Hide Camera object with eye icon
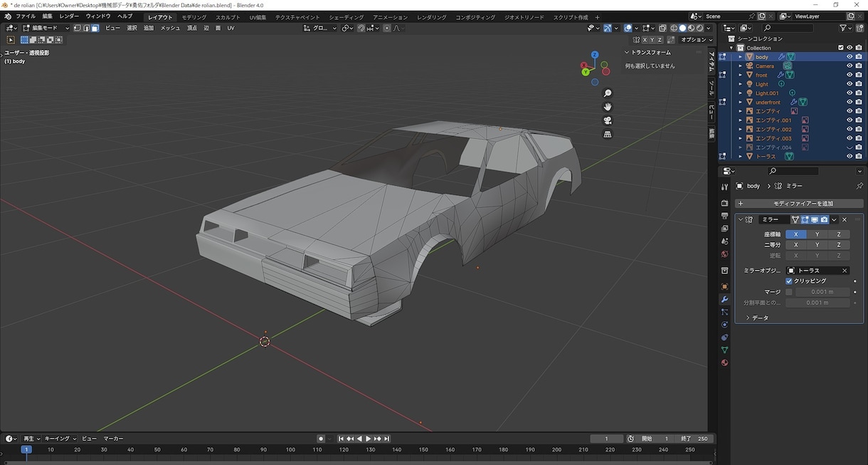This screenshot has height=465, width=868. point(850,66)
